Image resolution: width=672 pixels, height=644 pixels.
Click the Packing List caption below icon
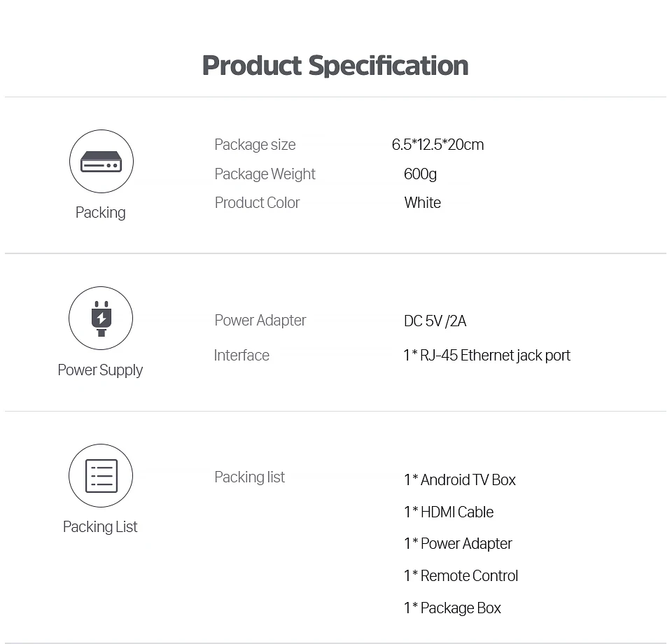[x=100, y=527]
